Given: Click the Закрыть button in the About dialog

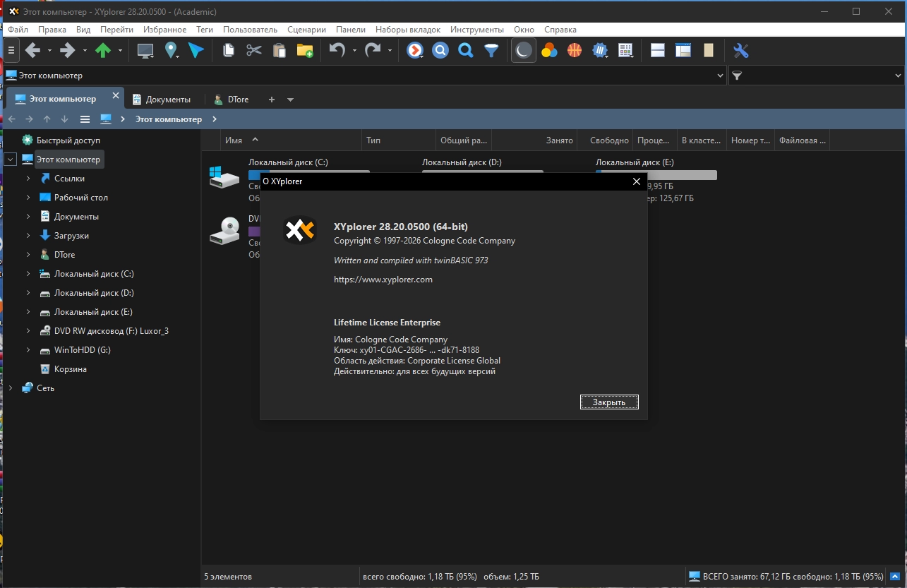Looking at the screenshot, I should 609,402.
